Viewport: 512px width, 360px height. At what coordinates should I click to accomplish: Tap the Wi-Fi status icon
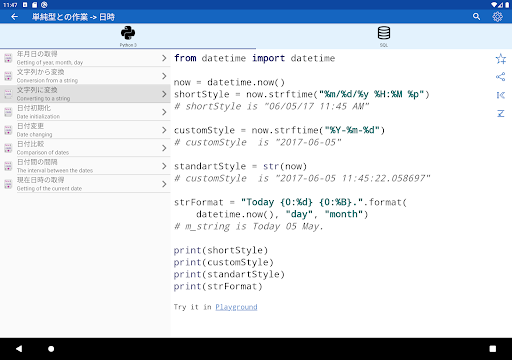(494, 5)
